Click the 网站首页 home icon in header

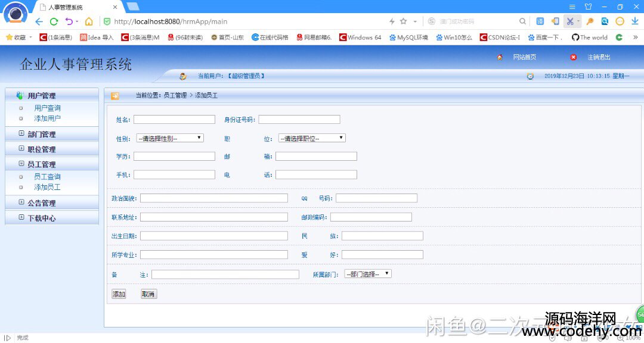500,57
